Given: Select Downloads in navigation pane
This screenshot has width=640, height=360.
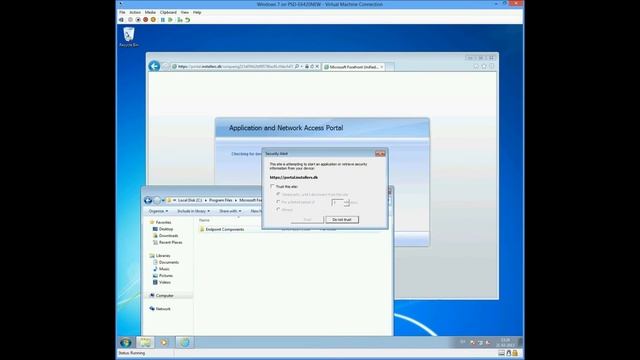Looking at the screenshot, I should click(x=165, y=236).
